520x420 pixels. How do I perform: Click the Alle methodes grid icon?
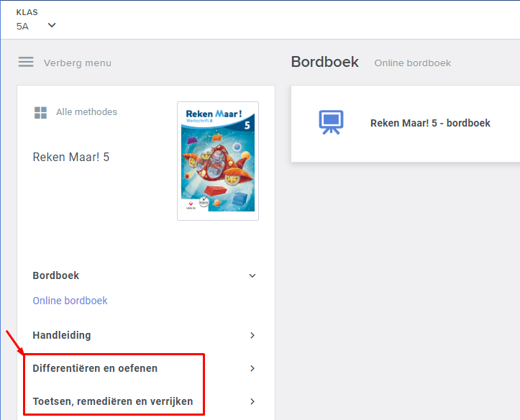click(x=40, y=112)
